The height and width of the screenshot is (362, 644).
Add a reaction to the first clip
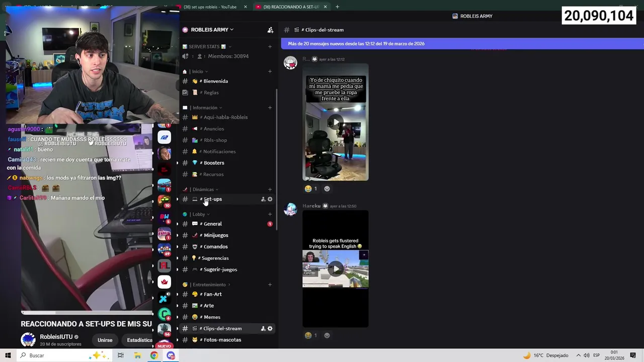click(x=327, y=189)
